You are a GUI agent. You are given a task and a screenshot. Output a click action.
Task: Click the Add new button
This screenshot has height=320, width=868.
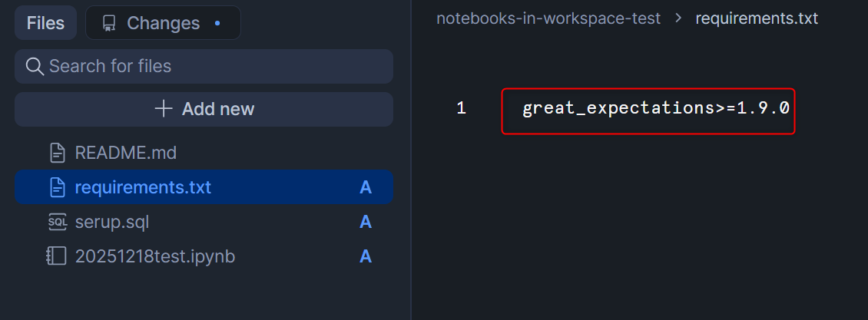204,109
